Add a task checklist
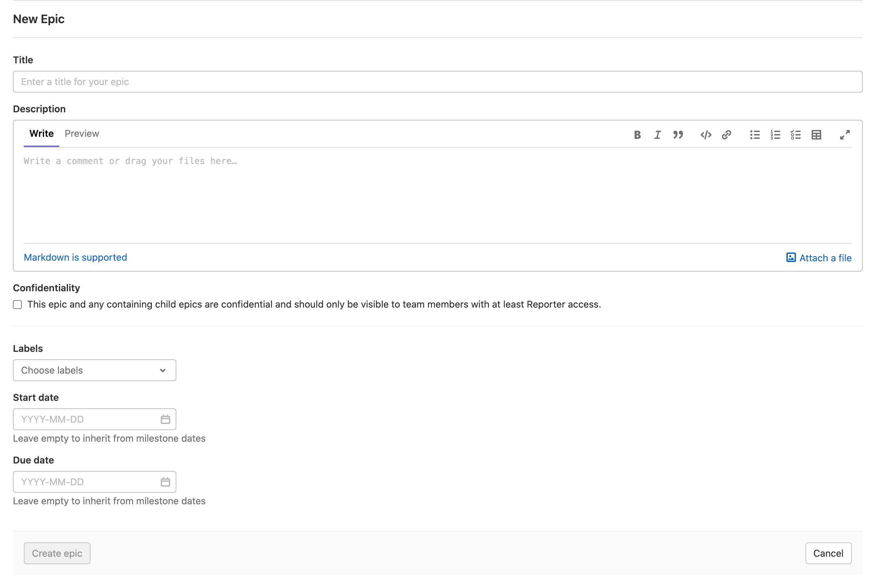The height and width of the screenshot is (588, 877). 796,135
